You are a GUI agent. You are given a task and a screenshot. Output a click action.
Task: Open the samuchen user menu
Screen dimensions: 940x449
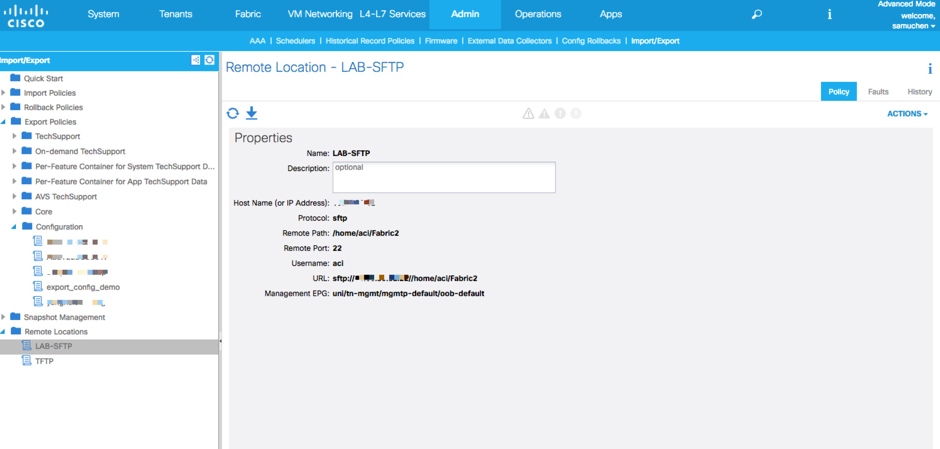point(914,26)
